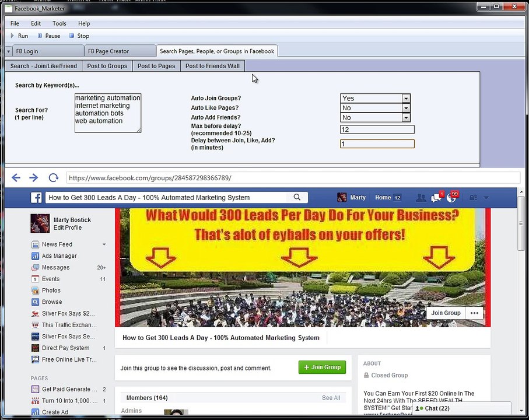Open the Auto Like Pages dropdown
The image size is (529, 420).
406,108
